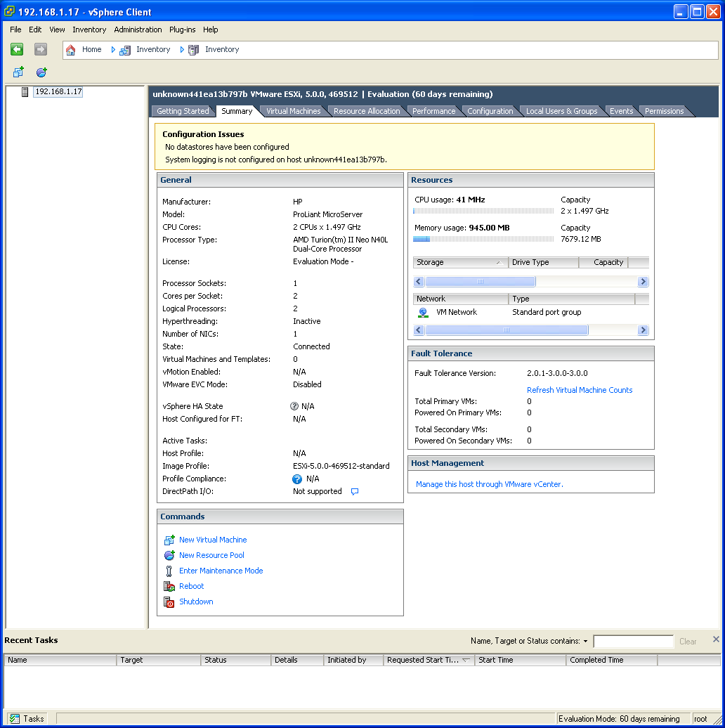Click the Reboot link
Screen dimensions: 725x728
click(x=192, y=586)
